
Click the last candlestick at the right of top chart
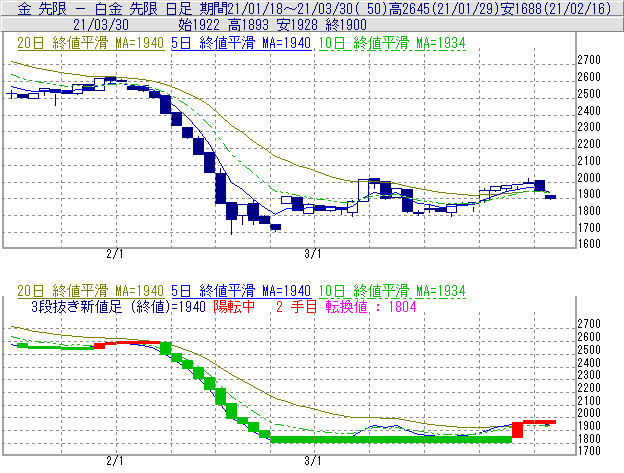(550, 197)
